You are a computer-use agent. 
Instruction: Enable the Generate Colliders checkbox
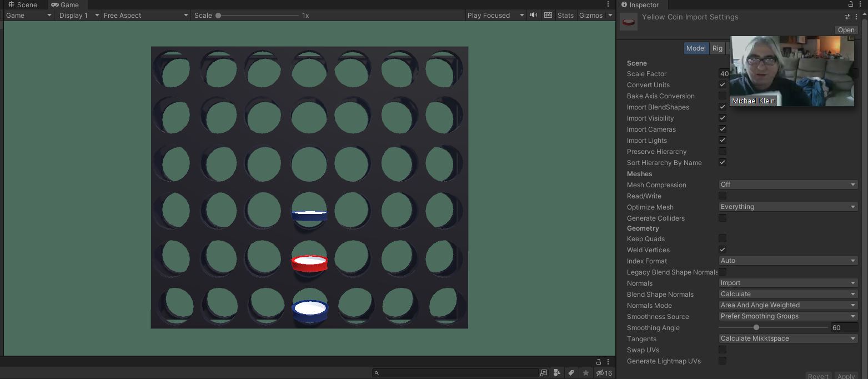723,218
